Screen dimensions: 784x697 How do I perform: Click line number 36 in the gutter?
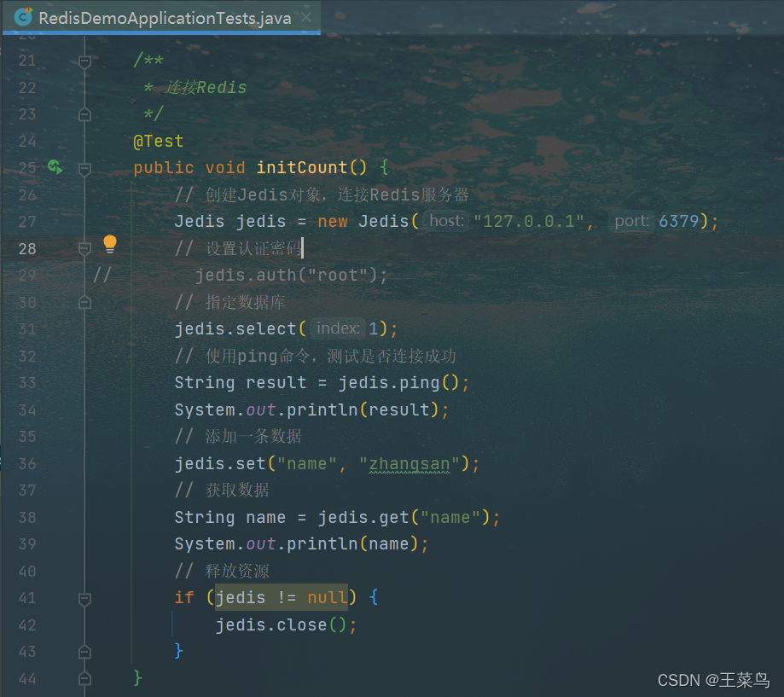coord(27,463)
